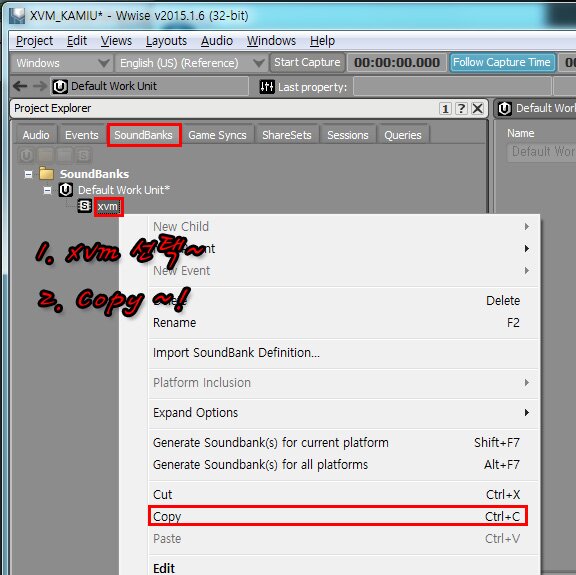Open the Project menu
This screenshot has width=576, height=575.
point(35,41)
